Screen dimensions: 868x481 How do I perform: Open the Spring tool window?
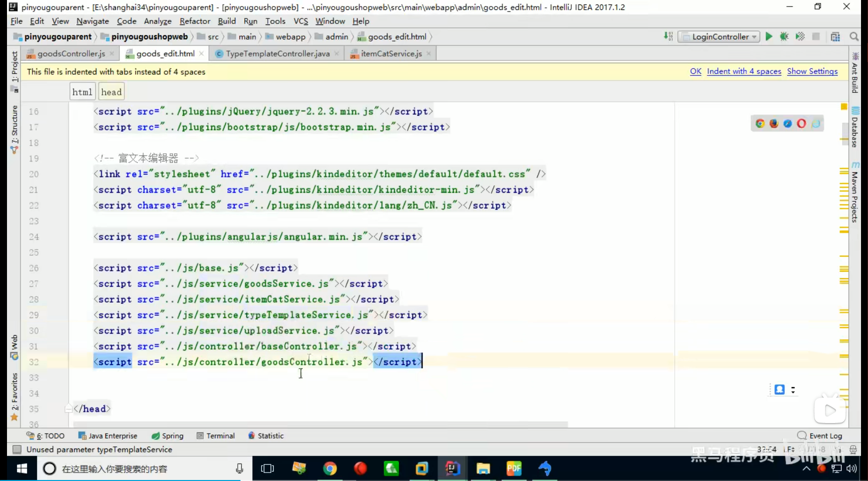[167, 436]
